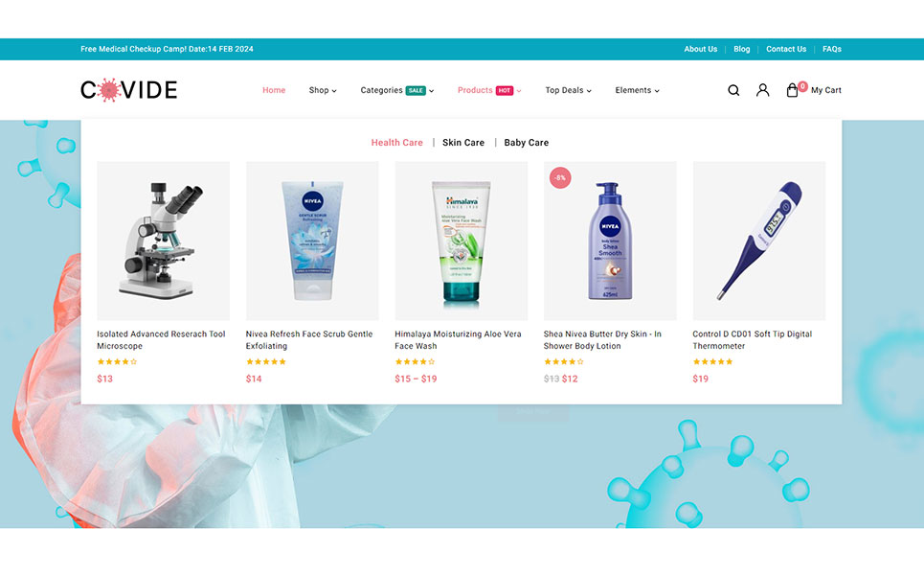Image resolution: width=924 pixels, height=575 pixels.
Task: Open the About Us link
Action: (701, 49)
